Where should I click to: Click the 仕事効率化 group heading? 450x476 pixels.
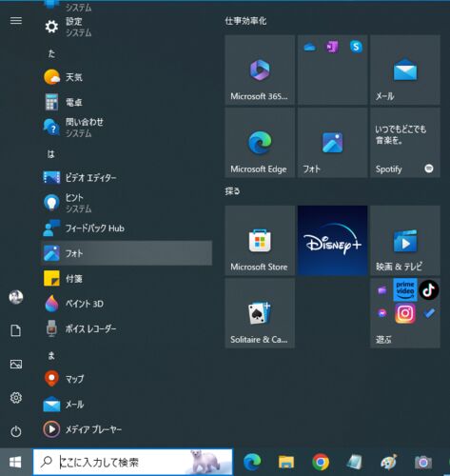coord(245,21)
